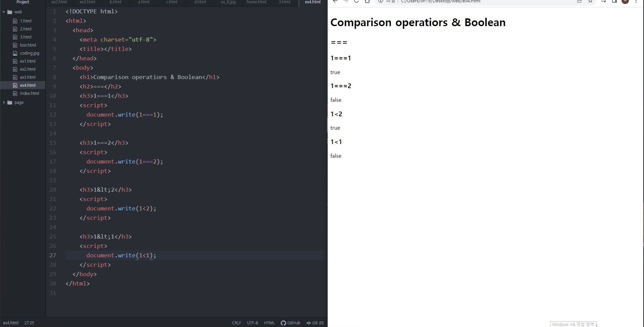This screenshot has width=644, height=327.
Task: Switch to b.html editor tab
Action: [115, 2]
